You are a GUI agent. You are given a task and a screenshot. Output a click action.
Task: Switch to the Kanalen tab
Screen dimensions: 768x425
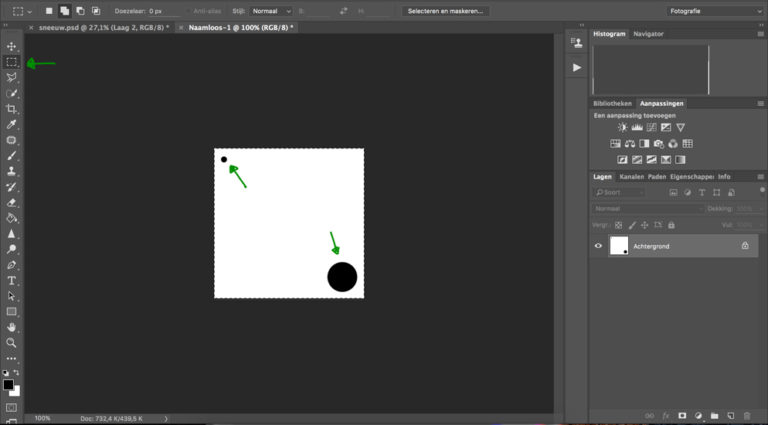tap(631, 177)
